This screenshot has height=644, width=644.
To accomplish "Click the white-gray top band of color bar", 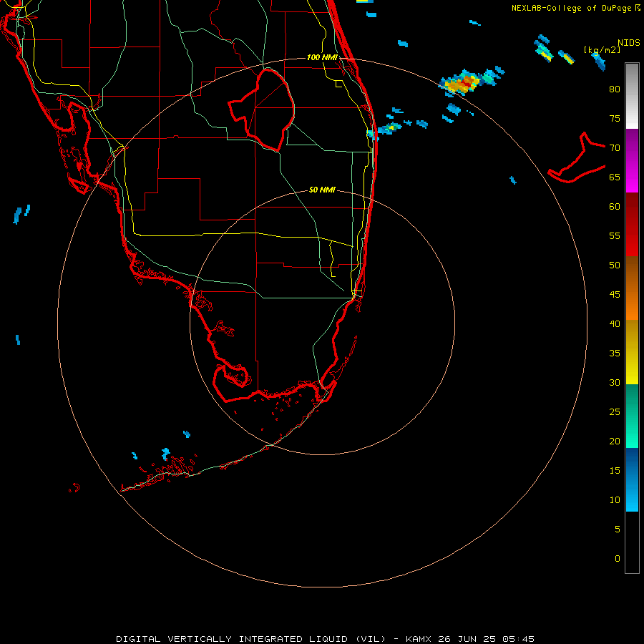I will [632, 96].
